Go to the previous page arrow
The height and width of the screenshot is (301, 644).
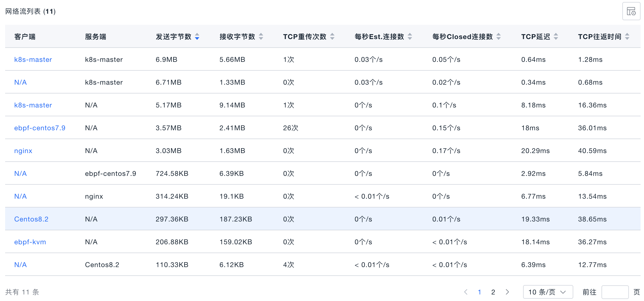[x=466, y=292]
